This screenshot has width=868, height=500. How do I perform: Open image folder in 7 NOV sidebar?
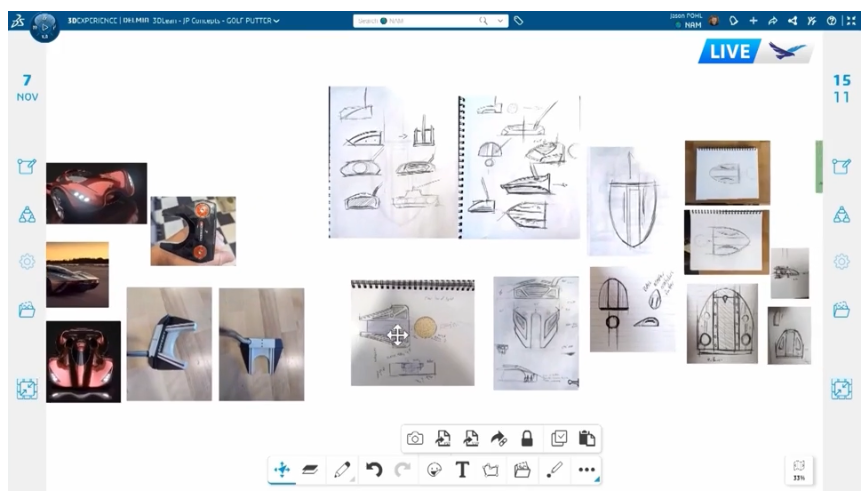tap(27, 310)
